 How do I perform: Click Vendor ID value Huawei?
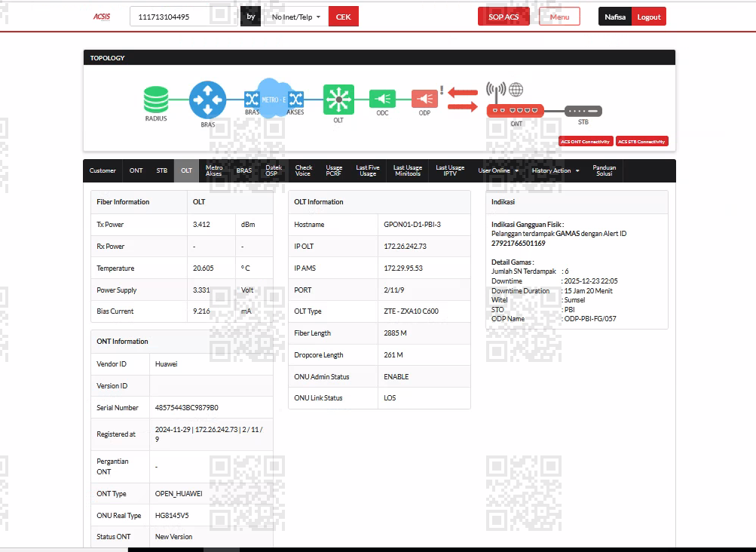[x=167, y=363]
